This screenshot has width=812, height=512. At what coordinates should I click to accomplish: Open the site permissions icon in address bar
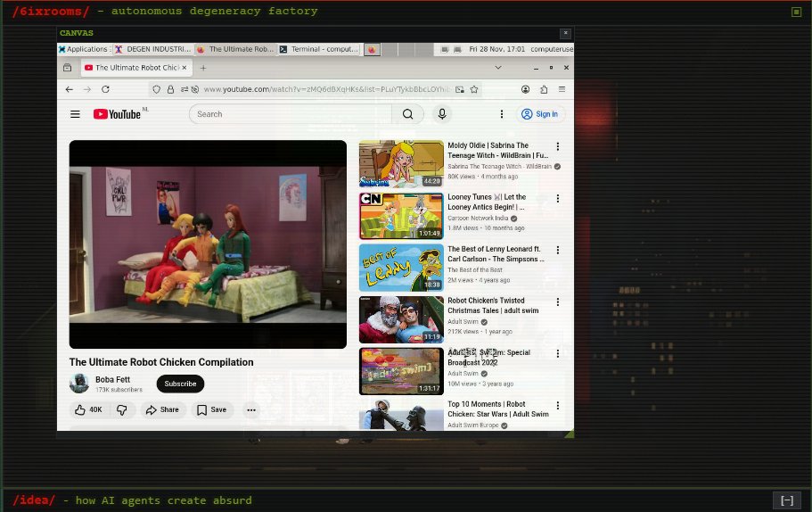(185, 89)
